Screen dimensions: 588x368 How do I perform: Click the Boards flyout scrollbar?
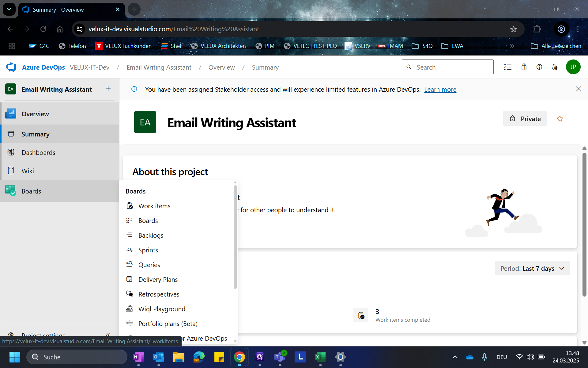click(235, 237)
